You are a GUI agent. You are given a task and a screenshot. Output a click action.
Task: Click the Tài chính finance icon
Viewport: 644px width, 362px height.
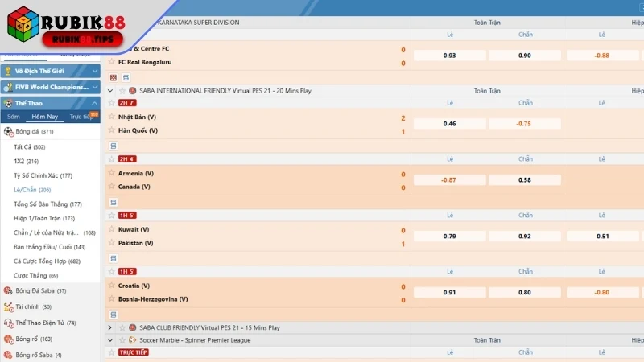tap(8, 306)
